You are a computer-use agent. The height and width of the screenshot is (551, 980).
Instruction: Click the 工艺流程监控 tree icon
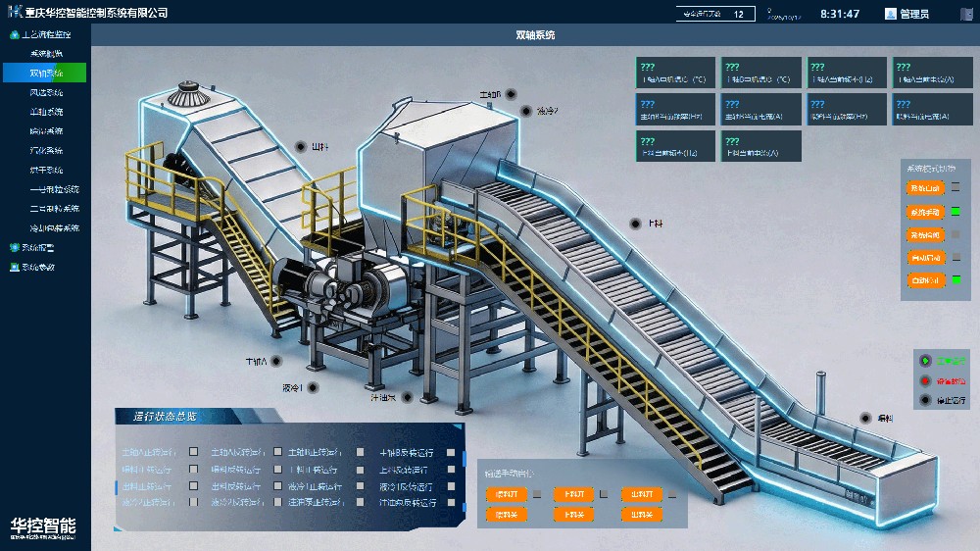click(15, 35)
